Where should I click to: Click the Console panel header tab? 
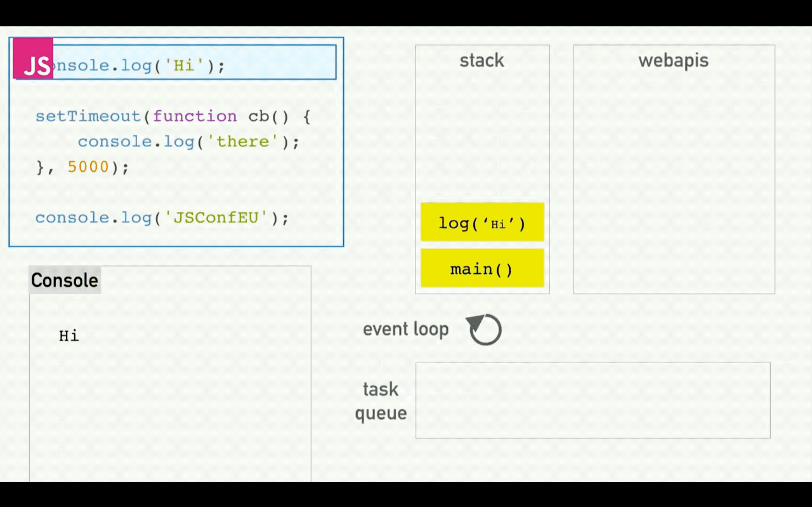(x=65, y=280)
